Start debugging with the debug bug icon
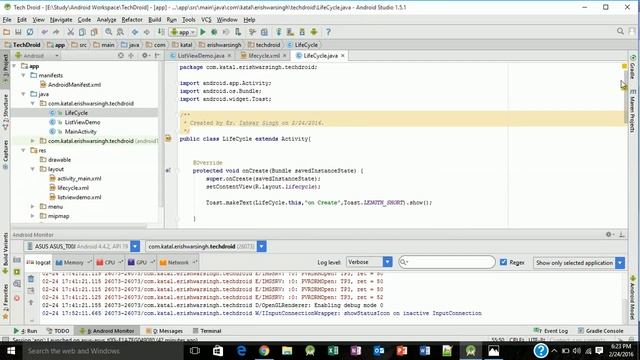The height and width of the screenshot is (360, 640). [x=214, y=32]
